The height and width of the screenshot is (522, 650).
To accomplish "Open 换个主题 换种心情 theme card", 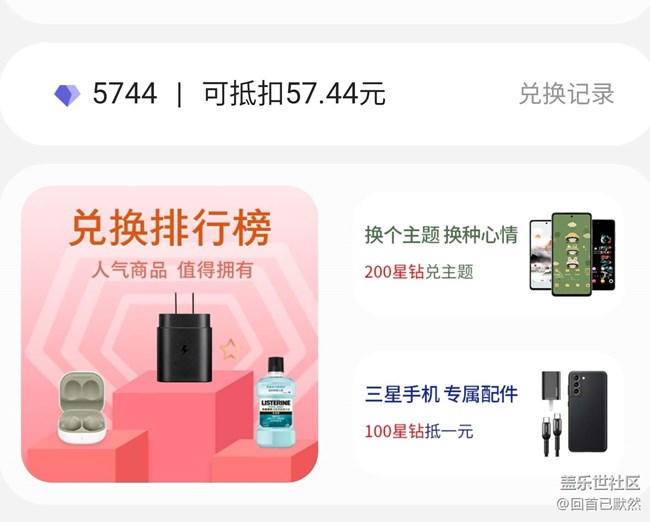I will pos(488,254).
